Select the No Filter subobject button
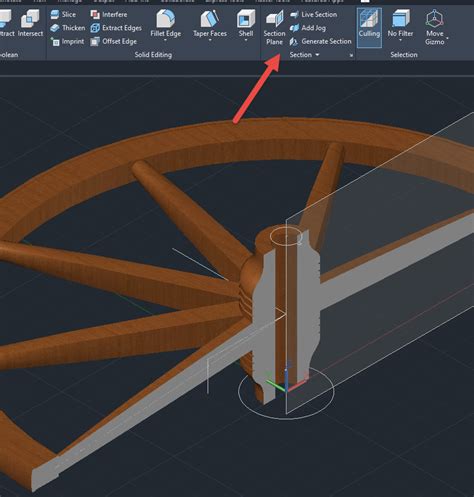Screen dimensions: 474x497 tap(400, 23)
